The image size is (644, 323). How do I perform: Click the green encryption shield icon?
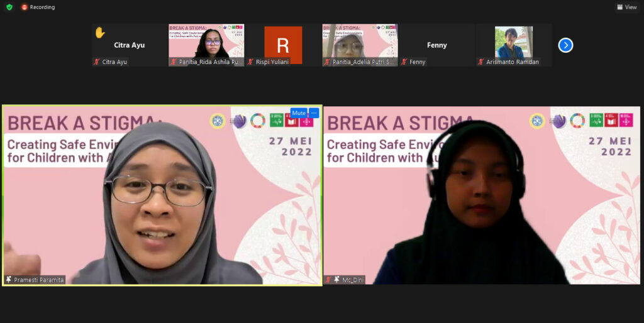tap(9, 7)
